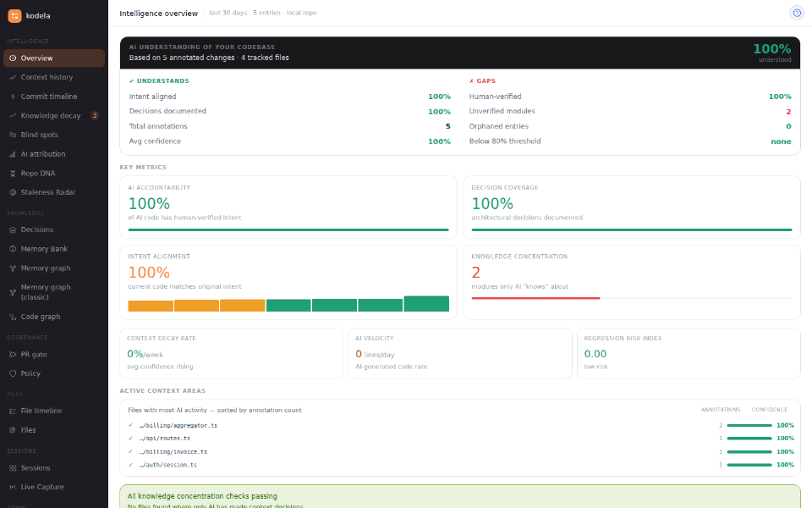Click the Memory Bank icon
812x508 pixels.
13,249
